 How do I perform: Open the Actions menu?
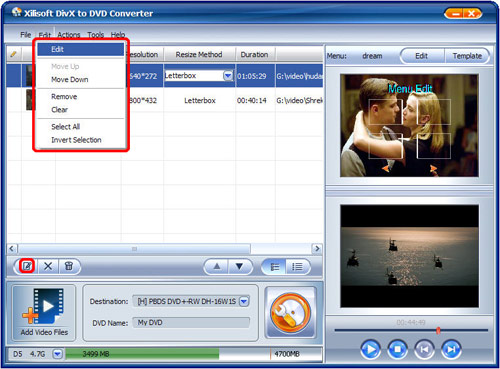click(69, 35)
